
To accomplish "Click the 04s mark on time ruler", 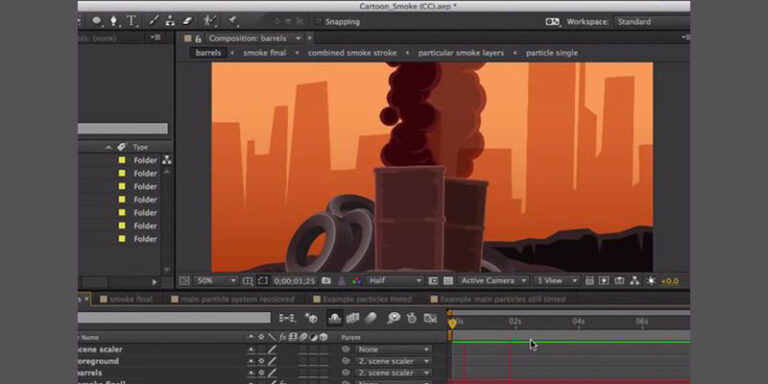I will point(578,321).
